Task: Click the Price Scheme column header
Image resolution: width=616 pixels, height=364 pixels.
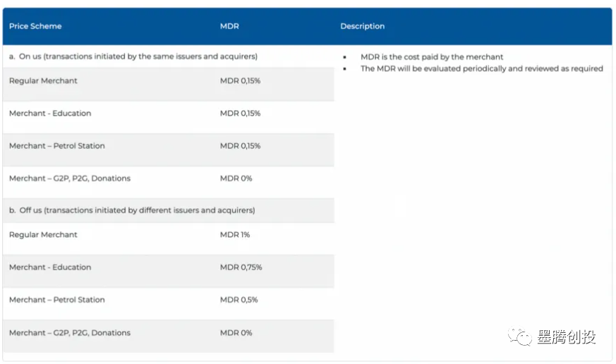Action: [x=35, y=26]
